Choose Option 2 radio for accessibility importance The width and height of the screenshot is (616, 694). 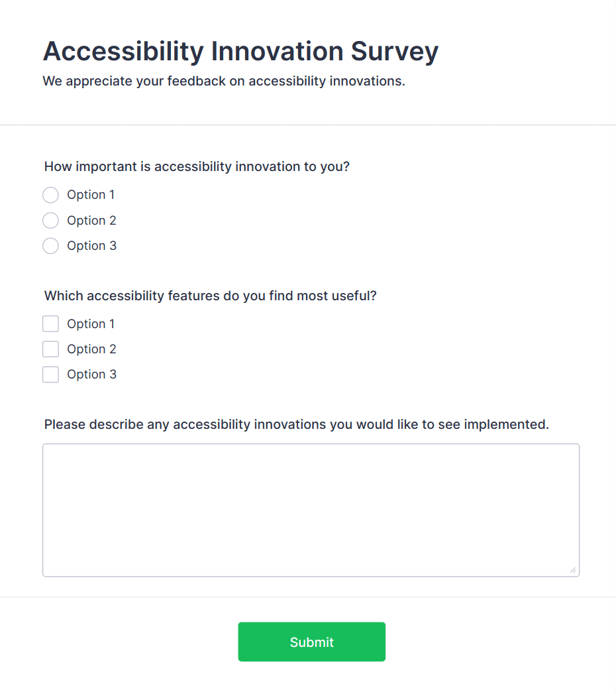coord(50,221)
